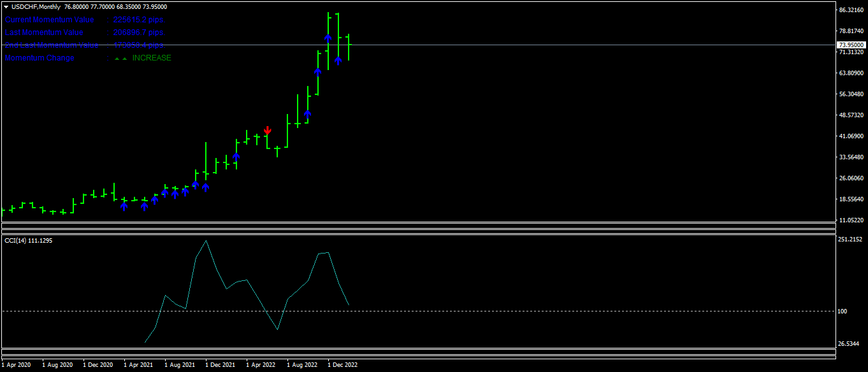
Task: Click the current price tag 73.95000
Action: pos(851,45)
